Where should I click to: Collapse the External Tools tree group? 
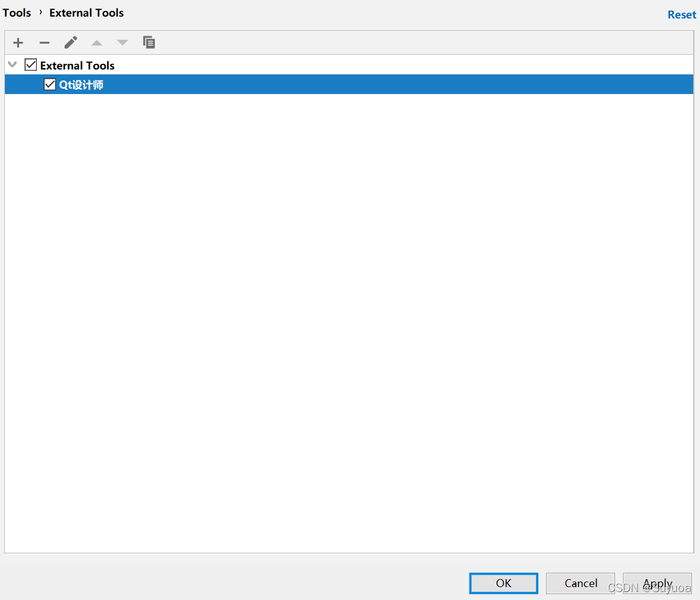click(x=12, y=65)
